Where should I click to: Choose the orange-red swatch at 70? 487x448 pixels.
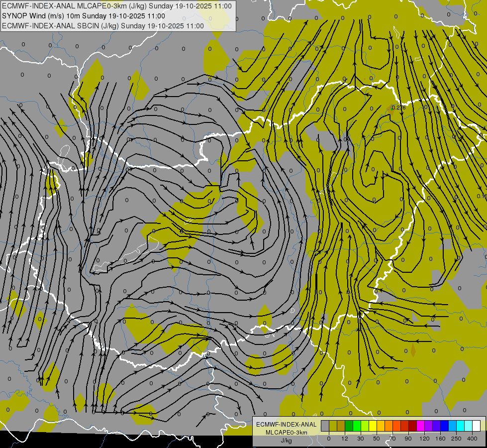coord(396,426)
